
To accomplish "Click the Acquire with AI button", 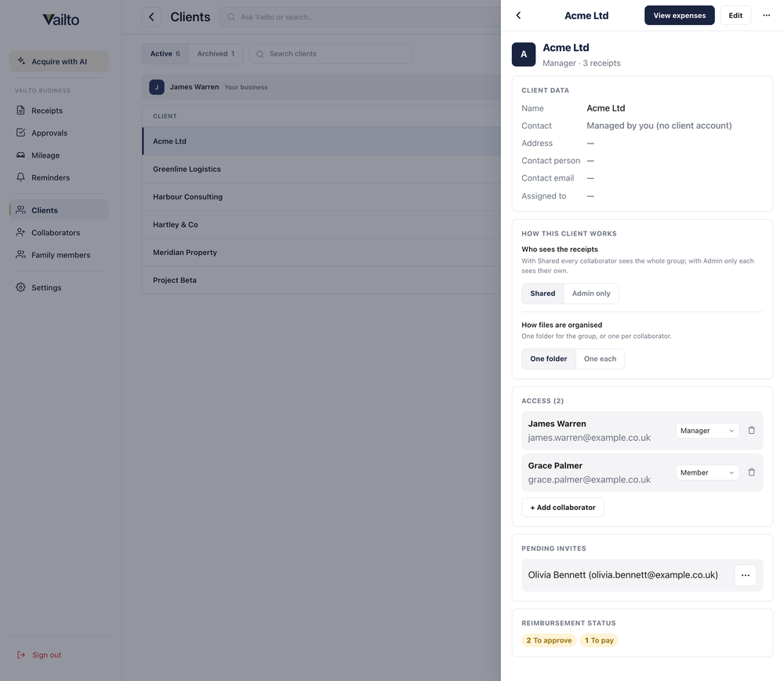I will pyautogui.click(x=59, y=61).
